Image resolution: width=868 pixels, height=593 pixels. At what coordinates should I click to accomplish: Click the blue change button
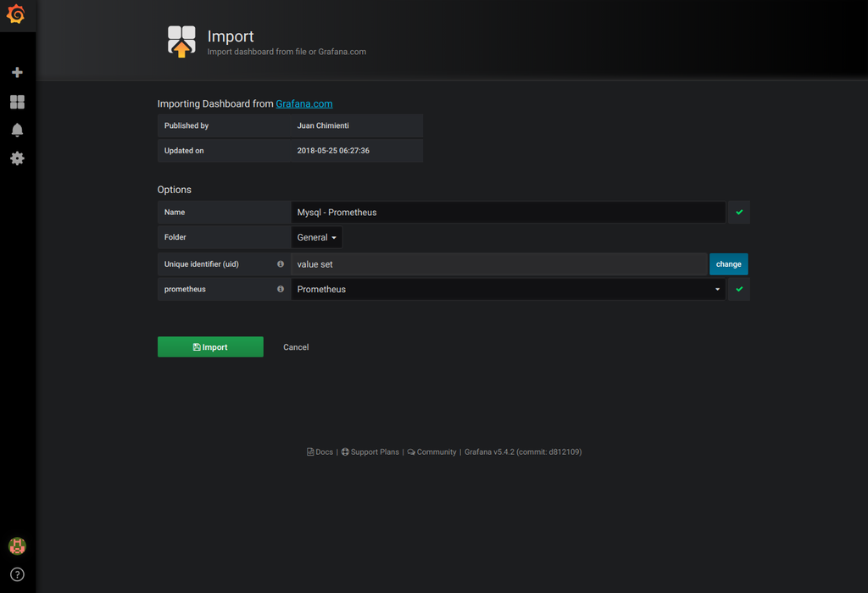pyautogui.click(x=728, y=264)
